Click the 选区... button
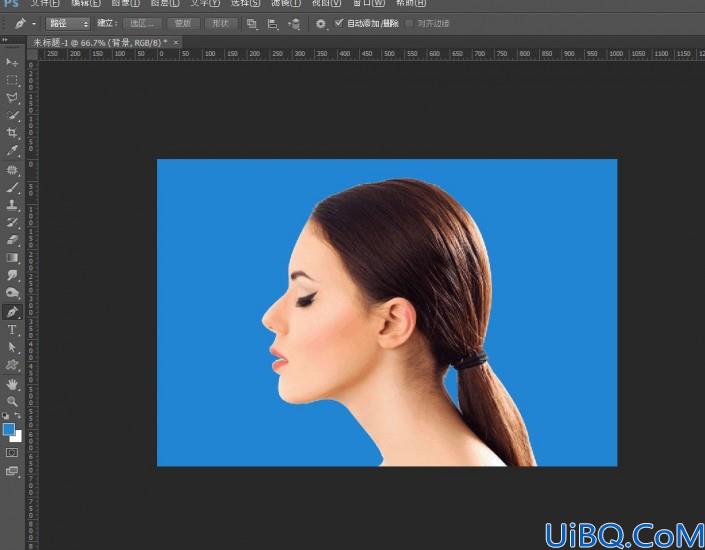This screenshot has width=705, height=550. pyautogui.click(x=142, y=23)
